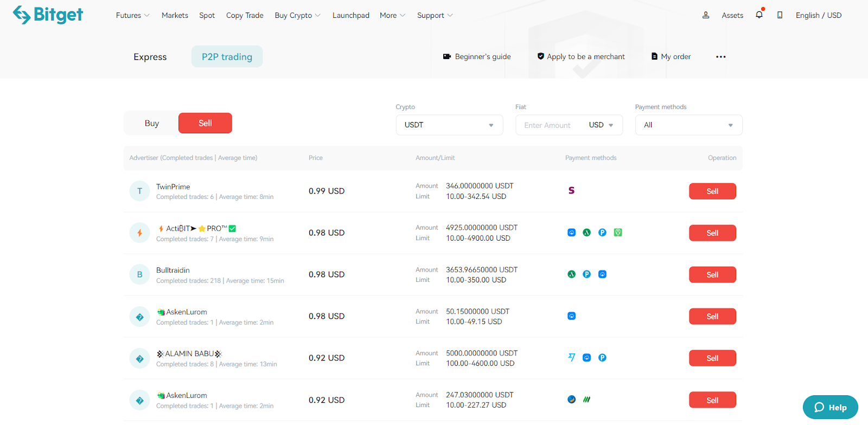Viewport: 868px width, 425px height.
Task: Click the green striped payment icon in last row
Action: coord(586,400)
